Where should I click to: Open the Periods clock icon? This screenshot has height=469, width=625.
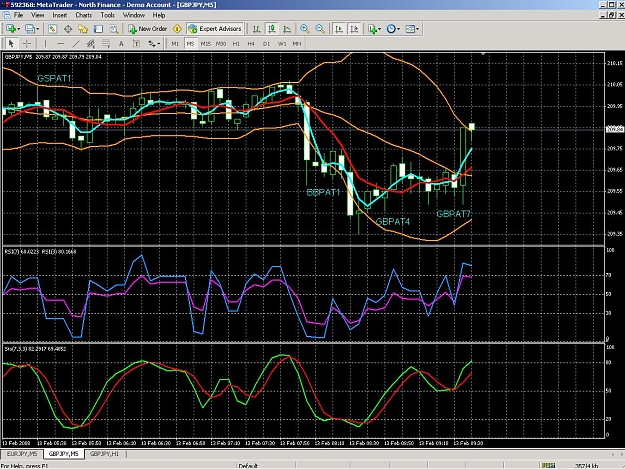coord(391,29)
